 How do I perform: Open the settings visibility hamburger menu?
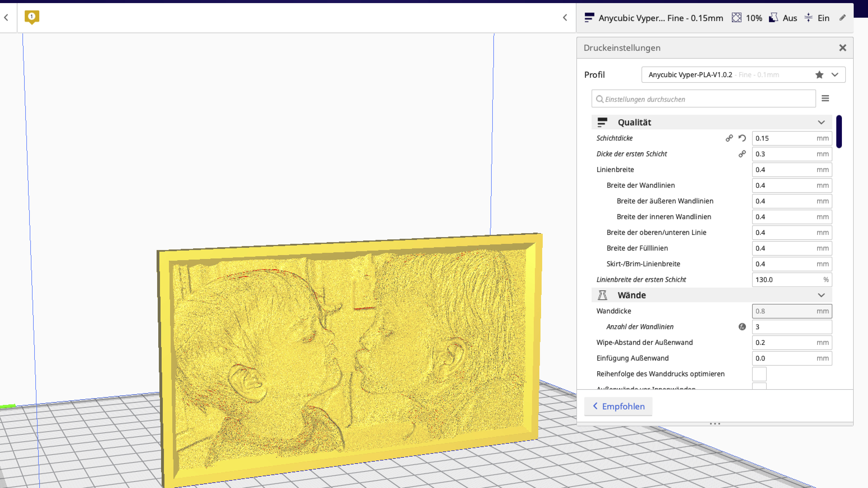[x=825, y=98]
